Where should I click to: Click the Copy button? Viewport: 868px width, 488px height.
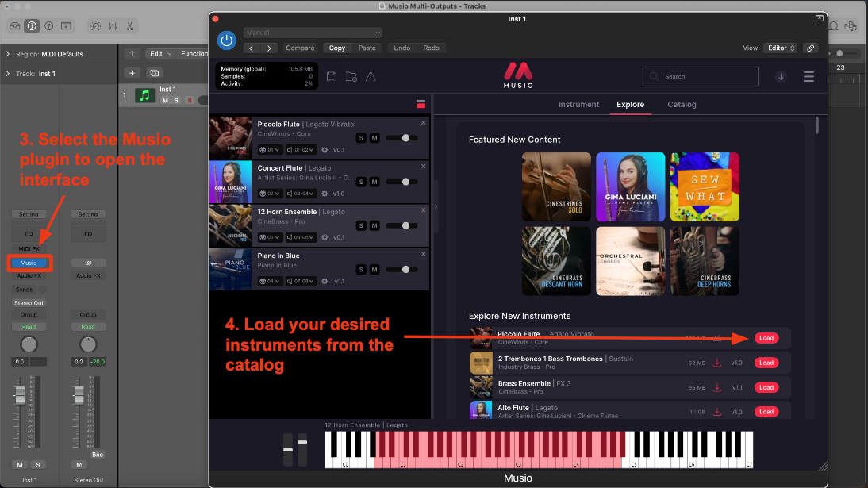pyautogui.click(x=337, y=48)
